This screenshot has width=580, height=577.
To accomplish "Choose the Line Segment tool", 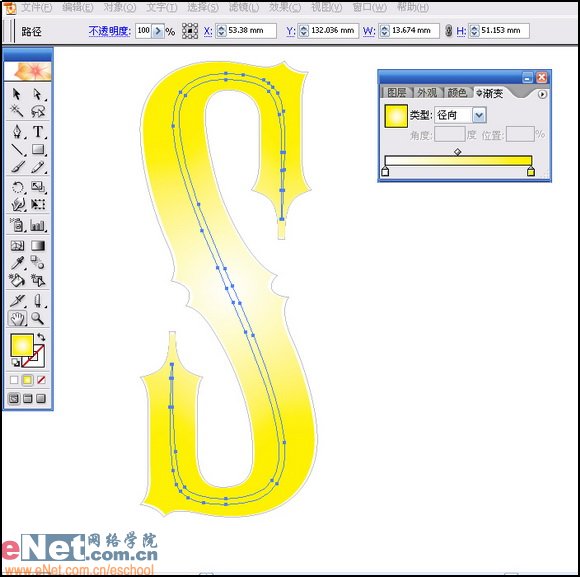I will coord(17,149).
